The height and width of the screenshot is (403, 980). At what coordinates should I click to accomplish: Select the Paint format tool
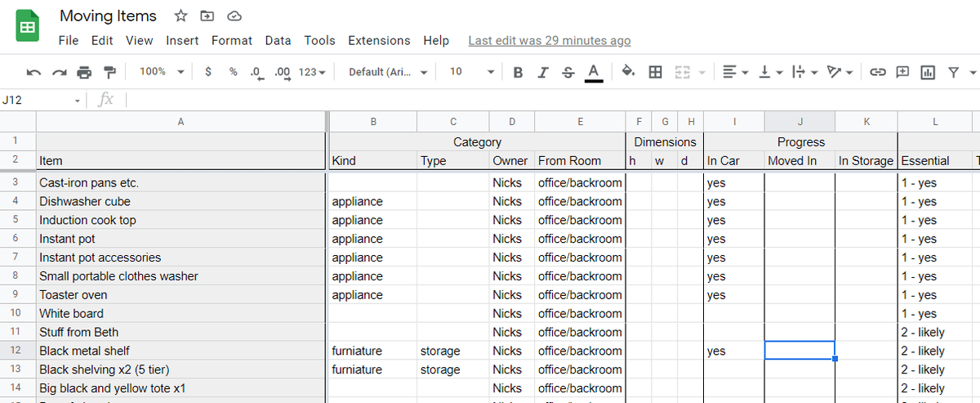coord(109,72)
